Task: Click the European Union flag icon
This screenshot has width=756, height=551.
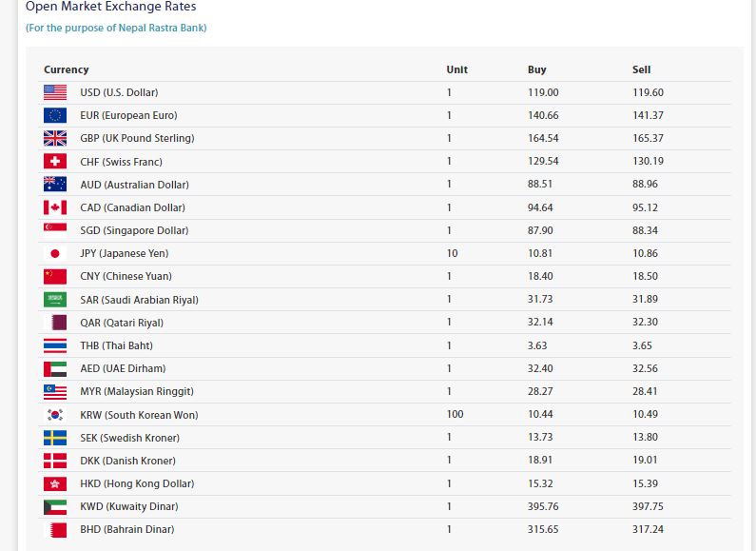Action: tap(55, 115)
